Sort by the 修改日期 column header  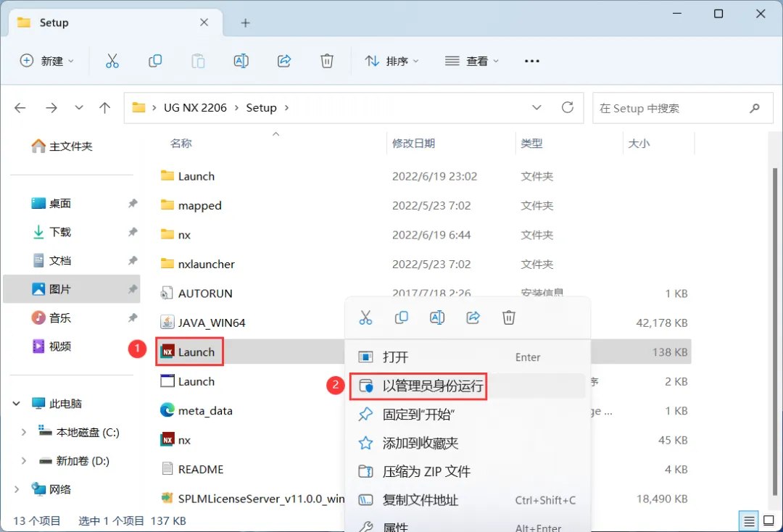click(x=413, y=144)
